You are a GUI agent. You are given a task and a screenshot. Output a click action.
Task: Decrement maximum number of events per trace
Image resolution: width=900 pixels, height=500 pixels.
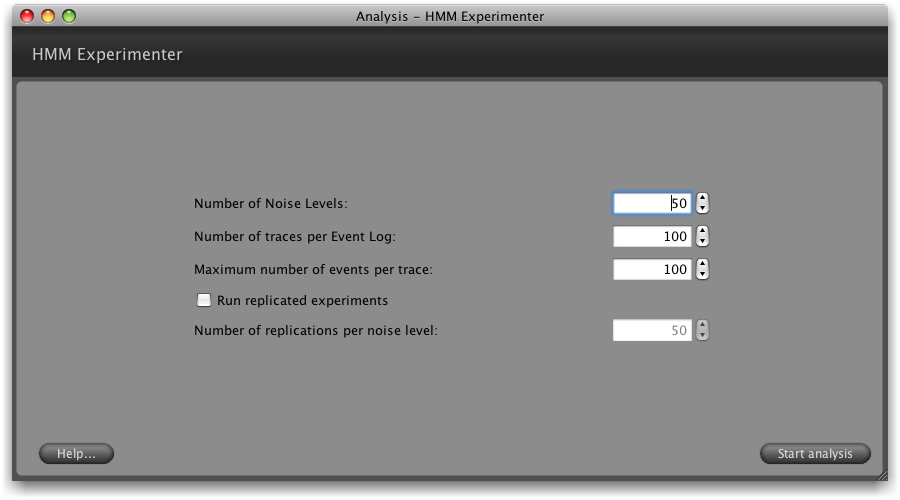702,275
